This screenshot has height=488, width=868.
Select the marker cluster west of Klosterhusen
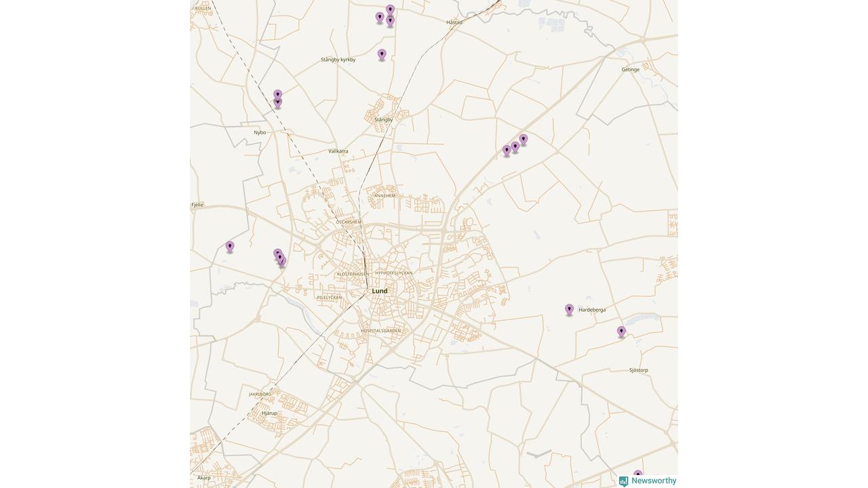click(279, 258)
